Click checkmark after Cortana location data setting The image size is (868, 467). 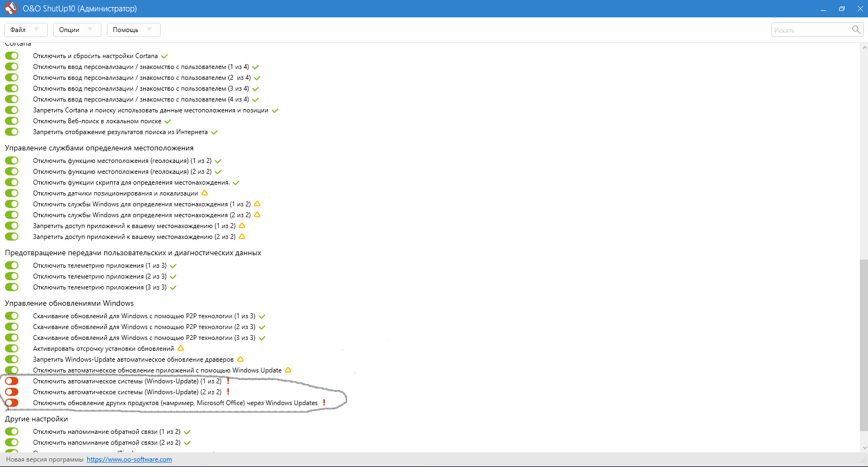coord(275,110)
